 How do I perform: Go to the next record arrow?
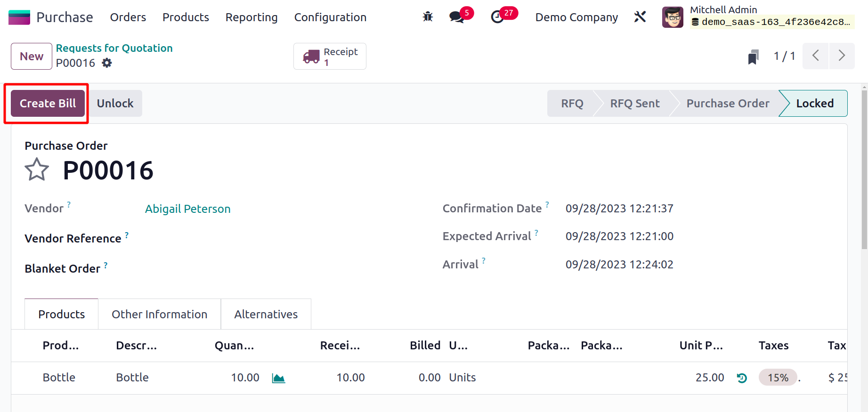pyautogui.click(x=842, y=56)
